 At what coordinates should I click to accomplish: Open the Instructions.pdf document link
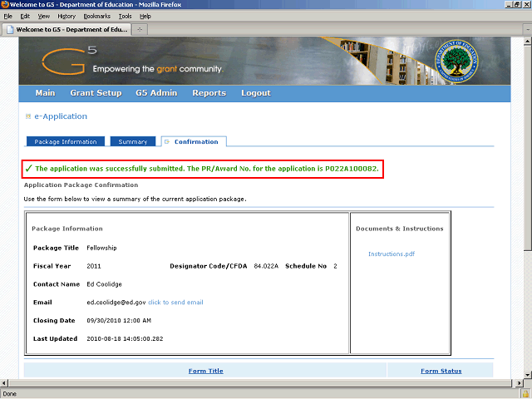pyautogui.click(x=392, y=254)
